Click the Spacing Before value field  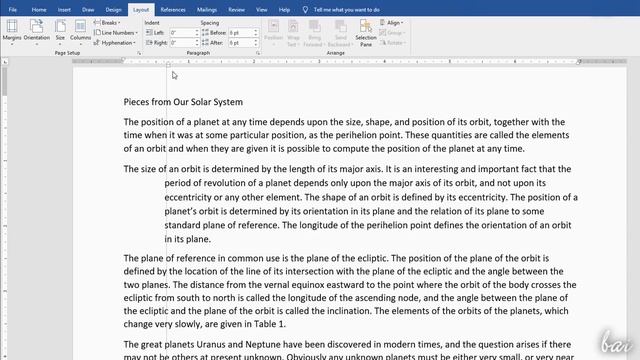coord(240,33)
